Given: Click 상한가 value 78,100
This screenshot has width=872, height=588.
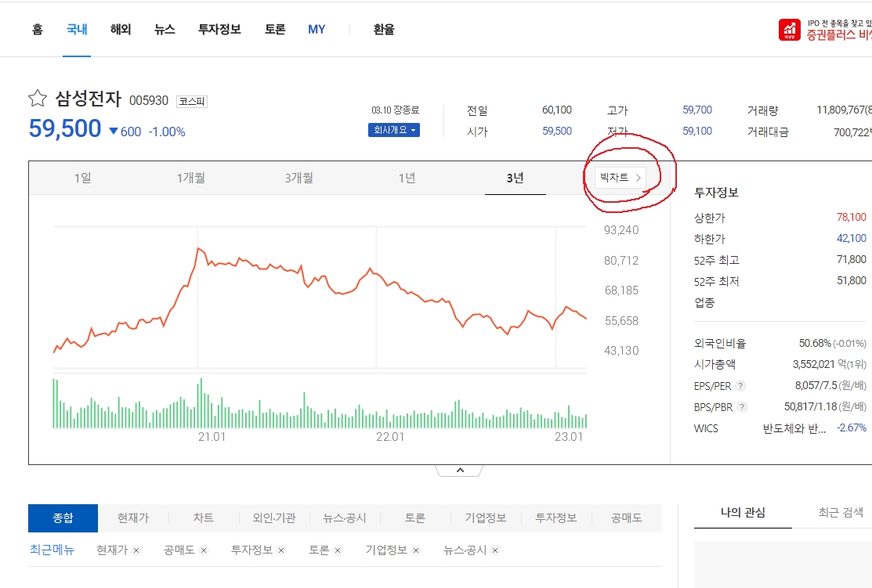Looking at the screenshot, I should tap(851, 218).
